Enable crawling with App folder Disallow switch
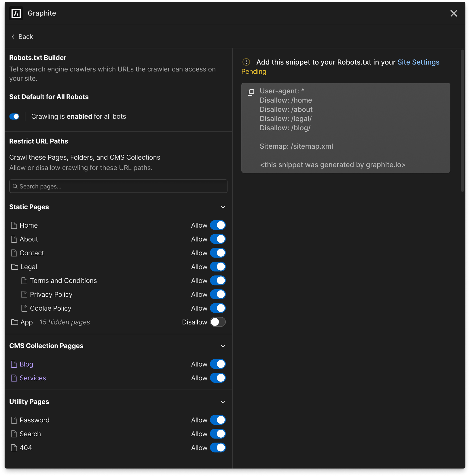Viewport: 470px width, 476px height. 218,322
